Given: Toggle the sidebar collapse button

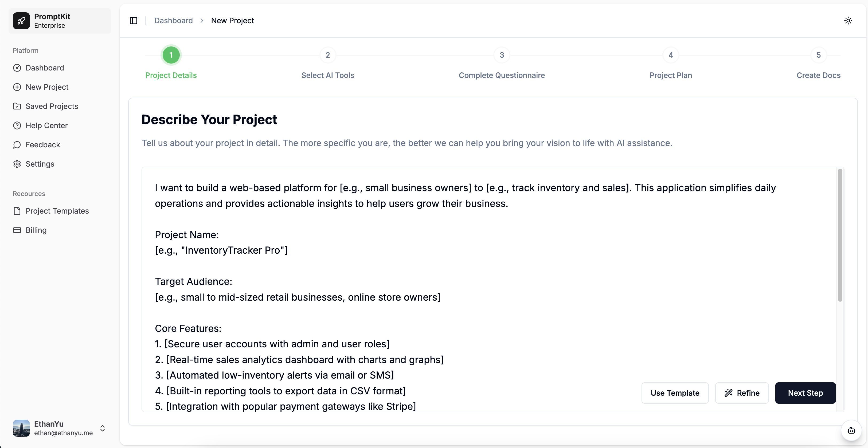Looking at the screenshot, I should (x=133, y=21).
